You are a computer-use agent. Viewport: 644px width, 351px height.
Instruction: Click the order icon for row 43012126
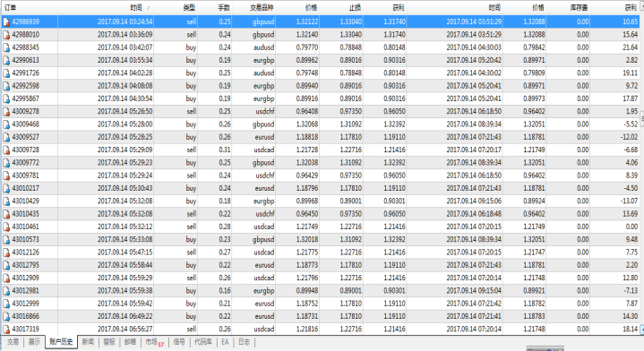pos(6,253)
